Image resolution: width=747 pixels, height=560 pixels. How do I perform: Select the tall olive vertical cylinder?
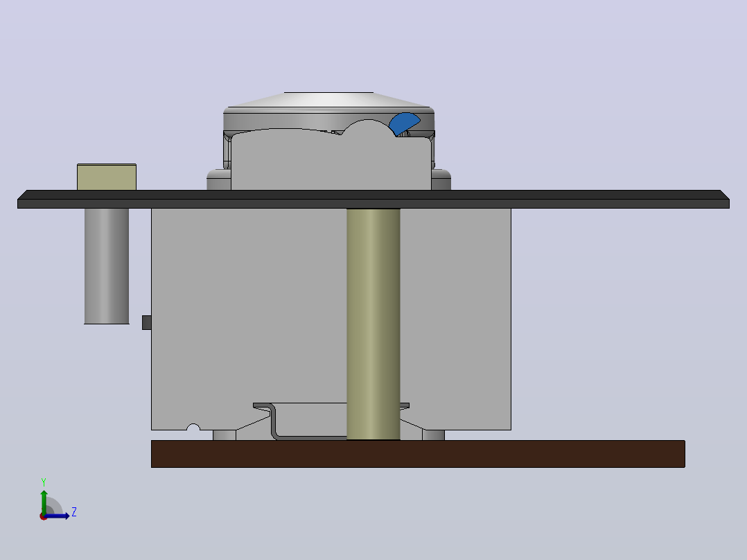pyautogui.click(x=373, y=324)
